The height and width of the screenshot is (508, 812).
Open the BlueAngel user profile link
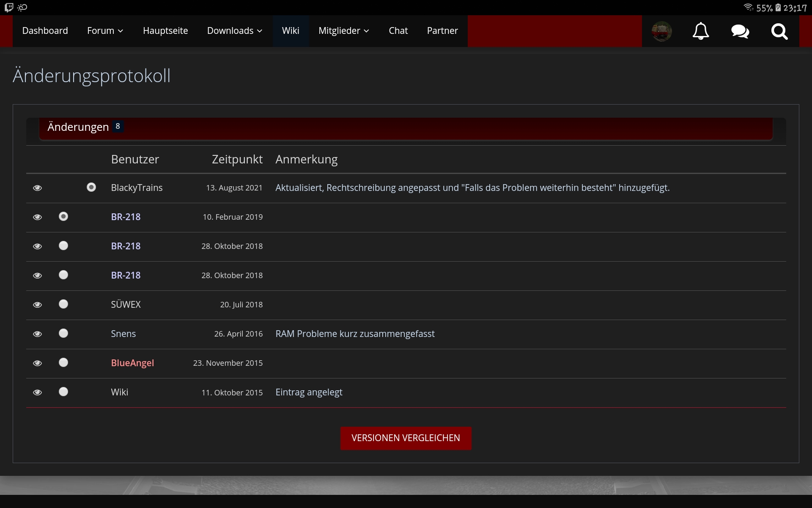coord(132,363)
